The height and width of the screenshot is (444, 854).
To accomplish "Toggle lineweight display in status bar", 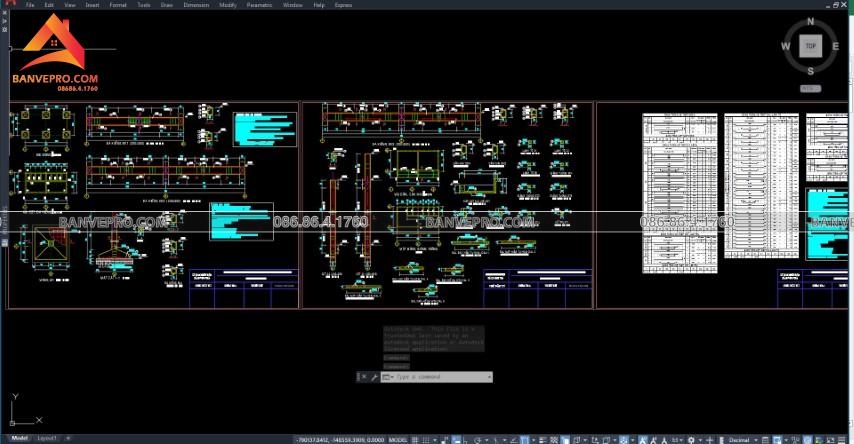I will pos(542,439).
